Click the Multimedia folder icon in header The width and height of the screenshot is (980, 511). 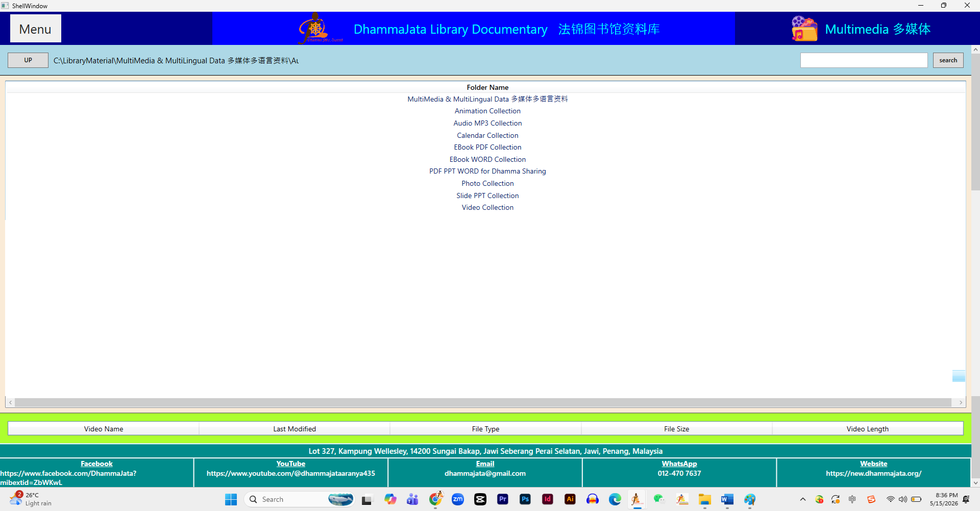pos(804,29)
